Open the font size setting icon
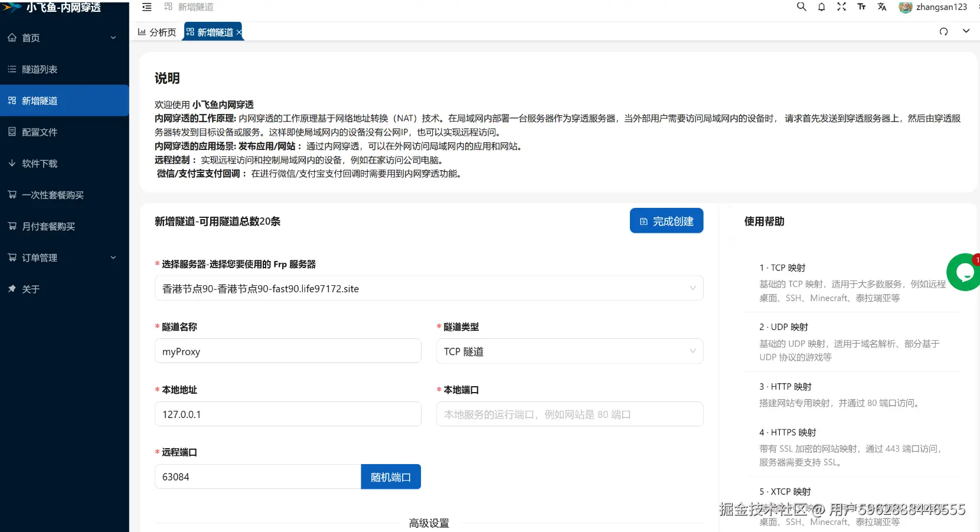This screenshot has height=532, width=980. click(861, 6)
